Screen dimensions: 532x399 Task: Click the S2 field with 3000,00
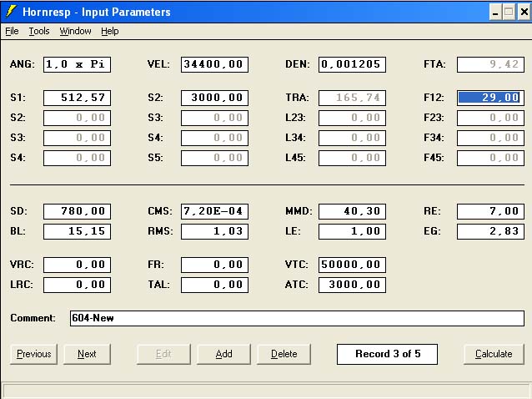214,98
